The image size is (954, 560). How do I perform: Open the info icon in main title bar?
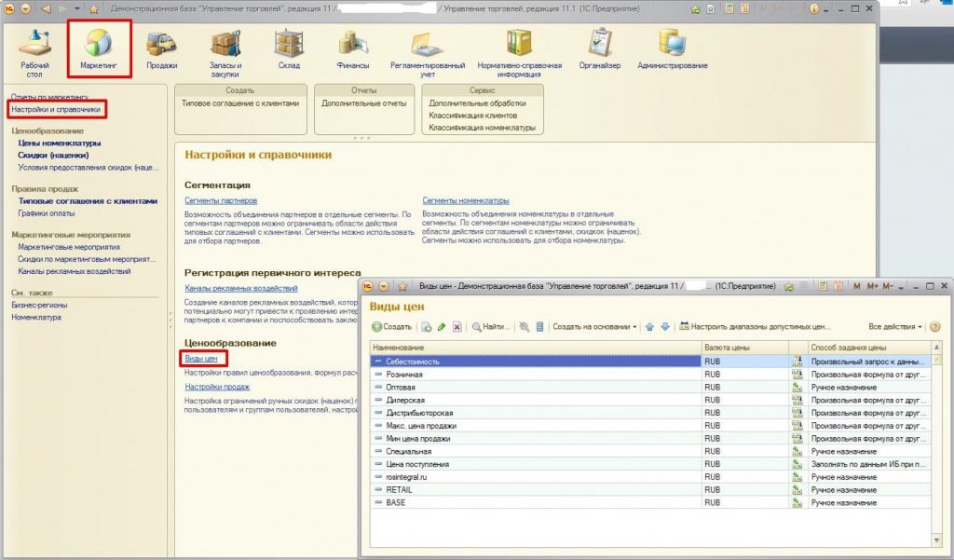pos(814,9)
